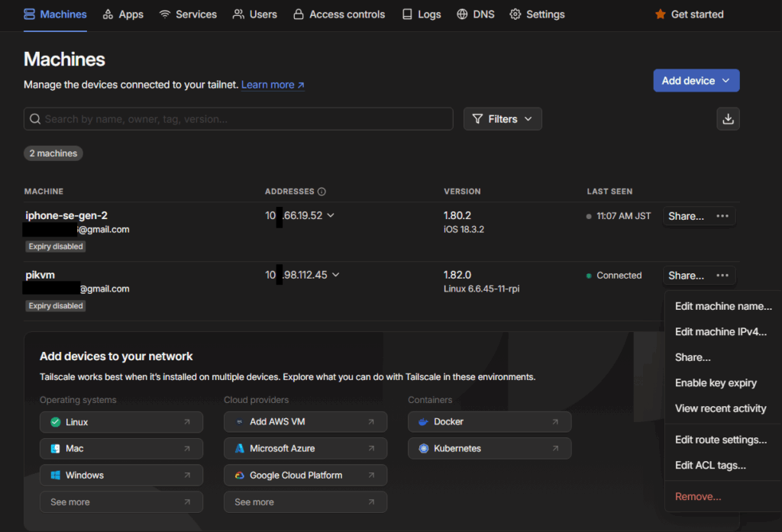
Task: Open the Add device dropdown
Action: tap(696, 80)
